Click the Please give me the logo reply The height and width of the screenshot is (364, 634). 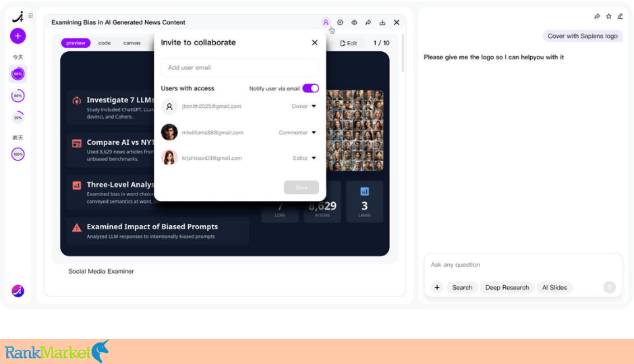coord(494,57)
